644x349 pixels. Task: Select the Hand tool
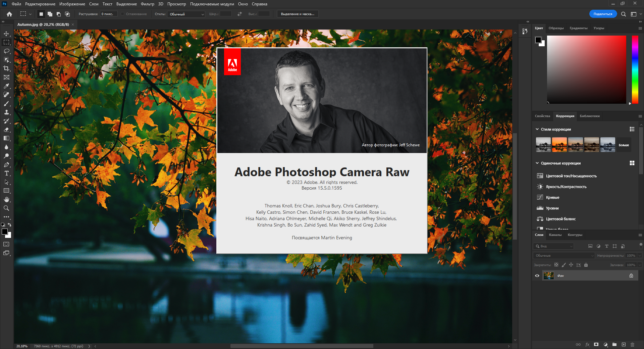[x=6, y=199]
